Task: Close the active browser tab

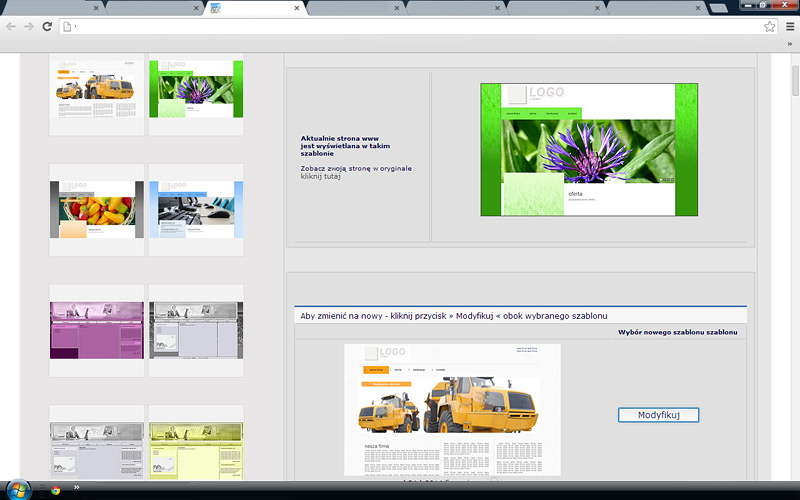Action: pos(297,8)
